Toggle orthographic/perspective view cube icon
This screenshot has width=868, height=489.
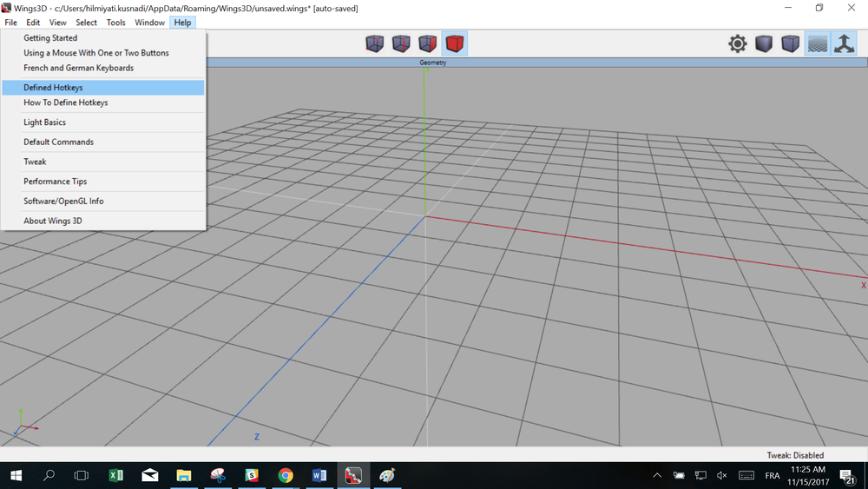click(x=791, y=43)
